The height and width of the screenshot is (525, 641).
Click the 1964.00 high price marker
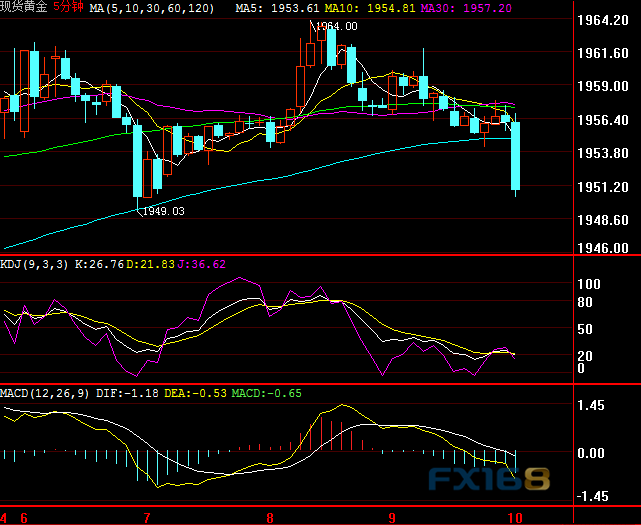coord(336,27)
